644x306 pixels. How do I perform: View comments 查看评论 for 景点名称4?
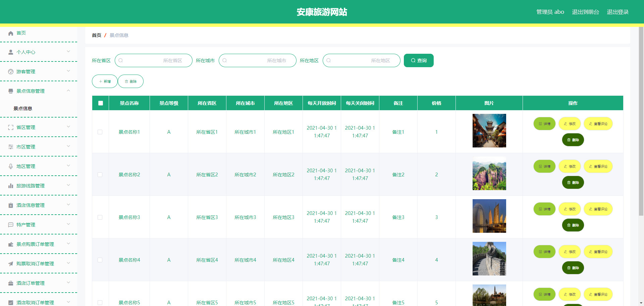[x=598, y=252]
